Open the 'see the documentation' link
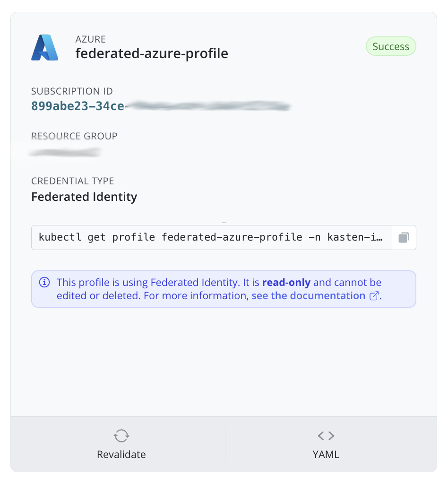 coord(308,296)
